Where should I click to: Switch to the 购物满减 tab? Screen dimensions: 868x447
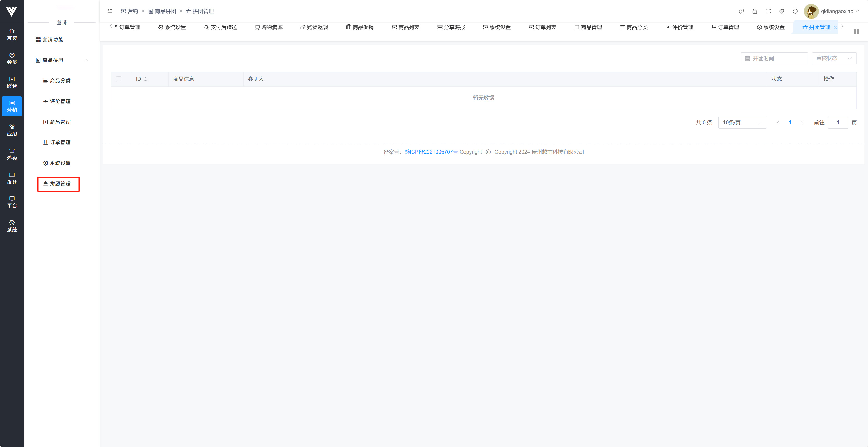[268, 27]
